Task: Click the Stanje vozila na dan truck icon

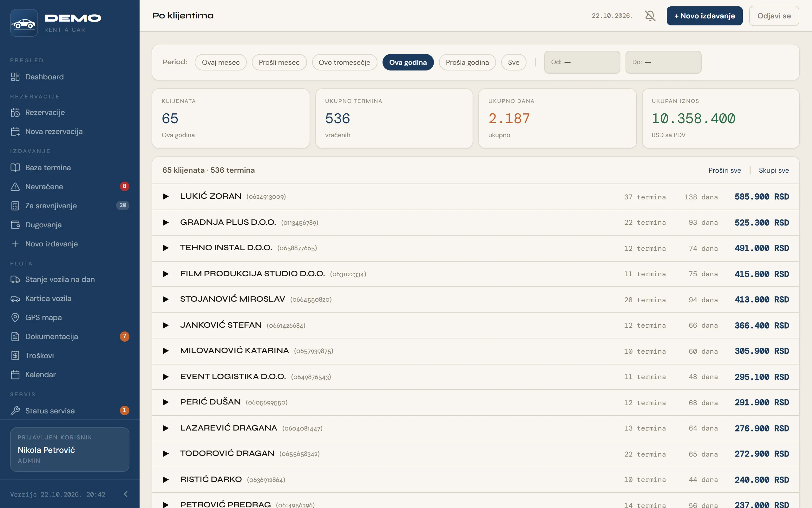Action: click(x=15, y=279)
